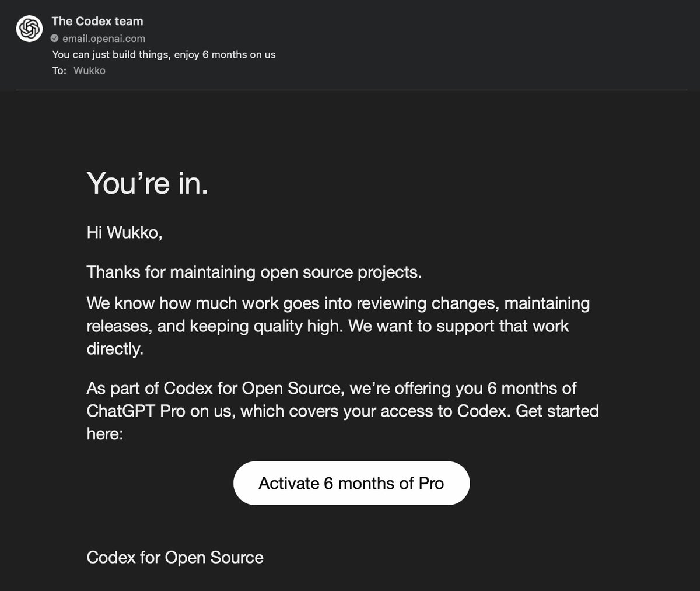Click the words "ChatGPT Pro on us"
The width and height of the screenshot is (700, 591).
click(160, 411)
